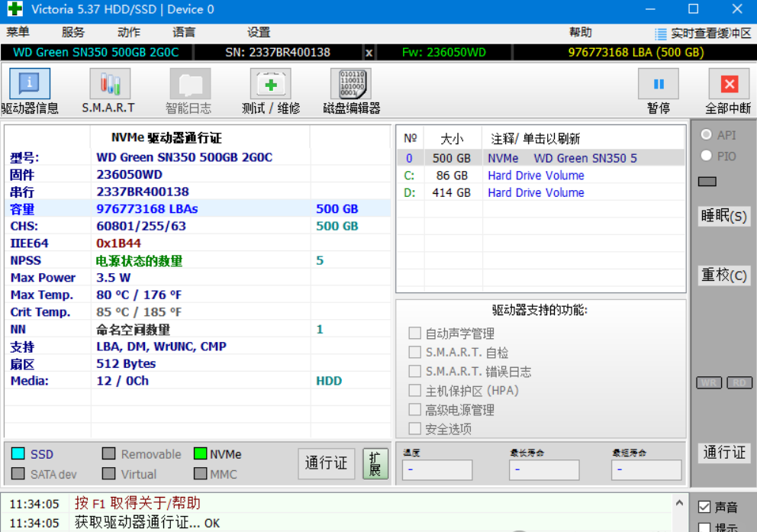Screen dimensions: 757x532
Task: Open the 驱动器信息 drive info panel
Action: click(29, 88)
